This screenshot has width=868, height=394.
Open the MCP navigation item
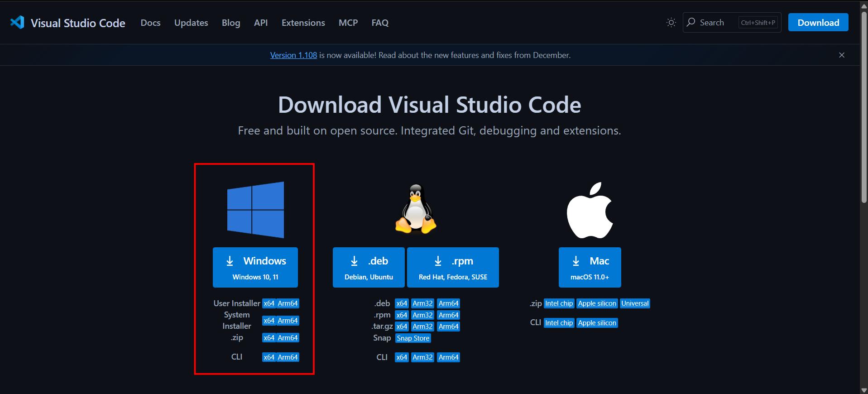point(348,23)
